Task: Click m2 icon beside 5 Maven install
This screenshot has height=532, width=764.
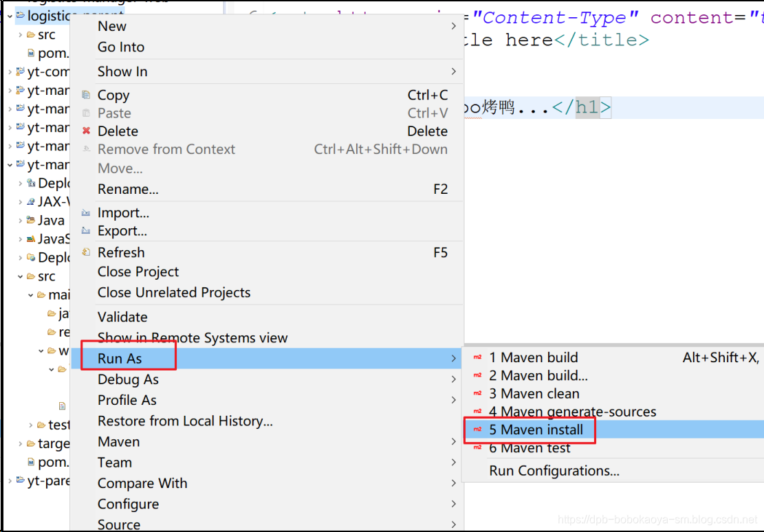Action: pyautogui.click(x=477, y=429)
